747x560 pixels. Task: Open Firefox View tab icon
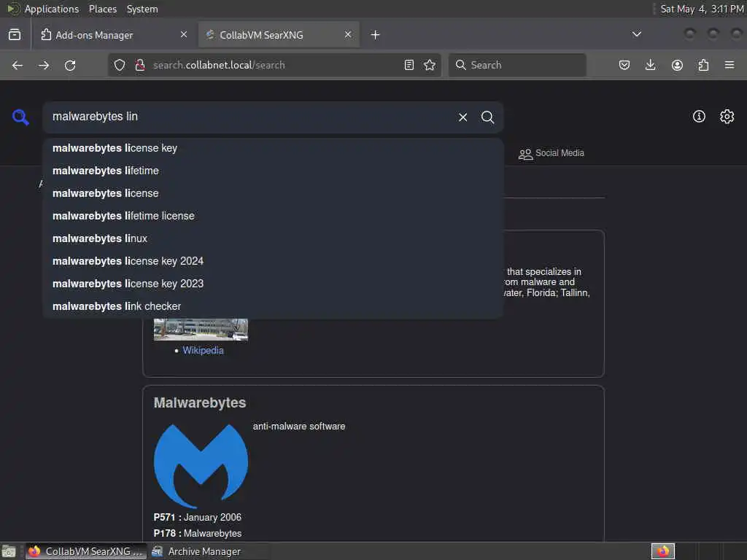(15, 34)
